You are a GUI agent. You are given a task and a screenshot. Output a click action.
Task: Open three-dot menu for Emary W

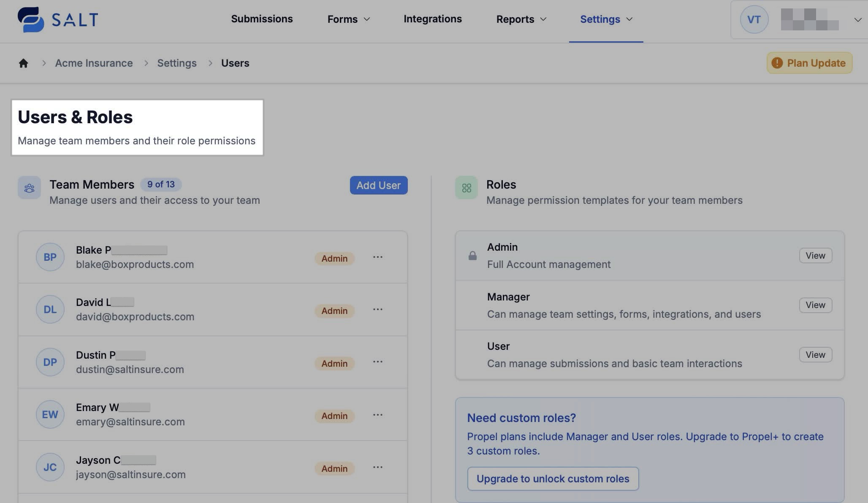click(377, 415)
